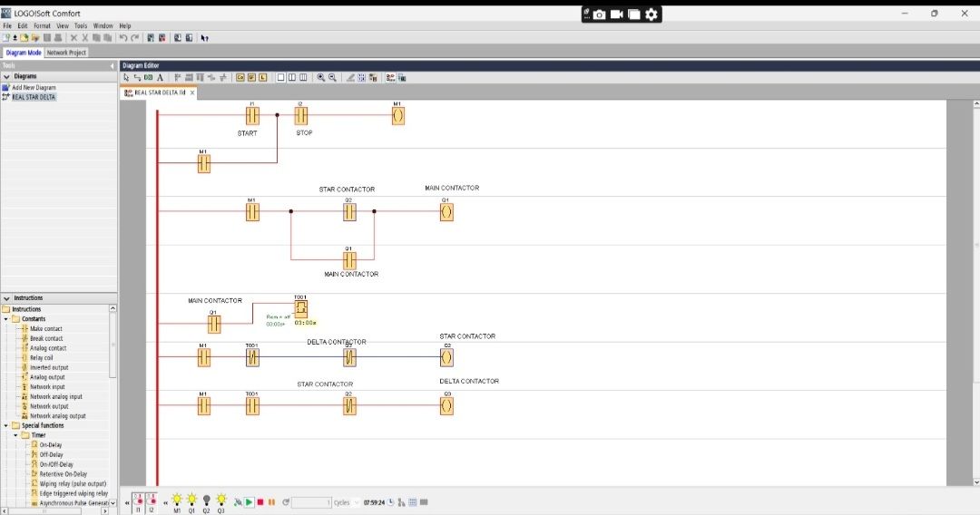Click the simulation mode icon in the editor toolbar
The height and width of the screenshot is (515, 980).
pyautogui.click(x=390, y=77)
